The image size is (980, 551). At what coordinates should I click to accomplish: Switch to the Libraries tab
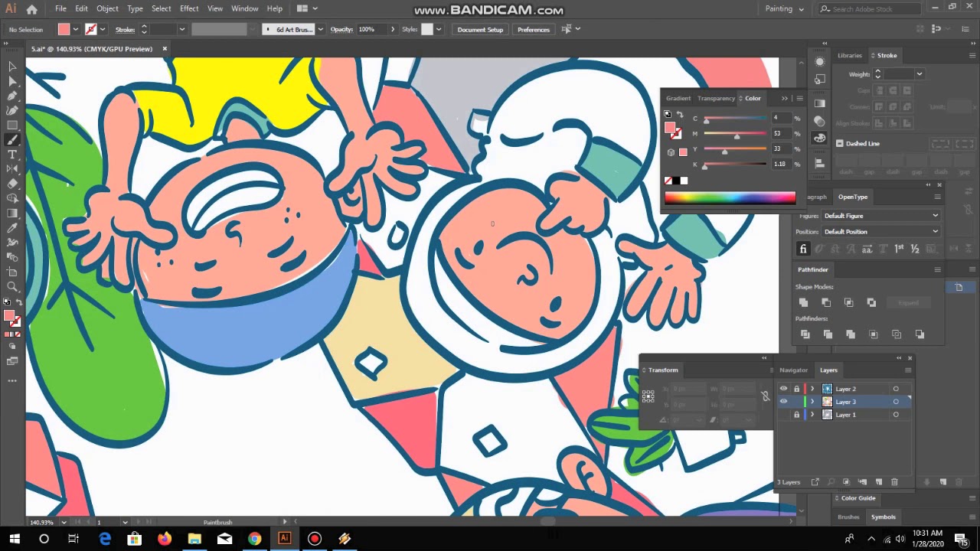point(850,55)
